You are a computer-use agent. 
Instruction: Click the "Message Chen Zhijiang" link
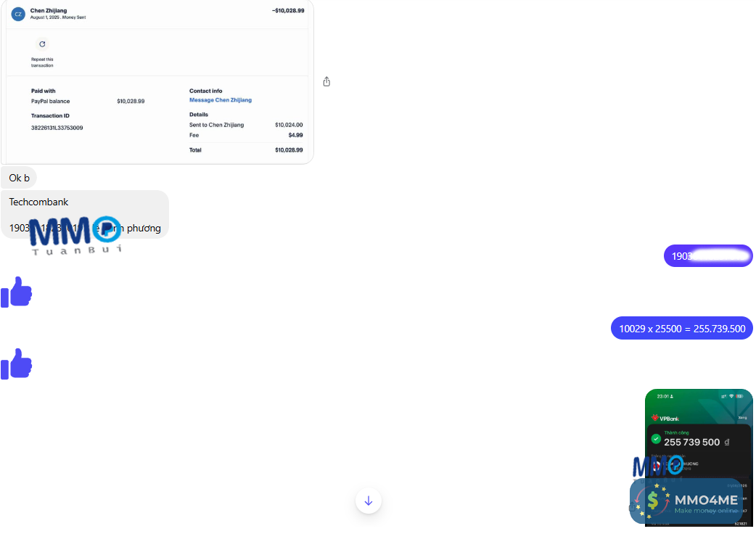click(221, 100)
